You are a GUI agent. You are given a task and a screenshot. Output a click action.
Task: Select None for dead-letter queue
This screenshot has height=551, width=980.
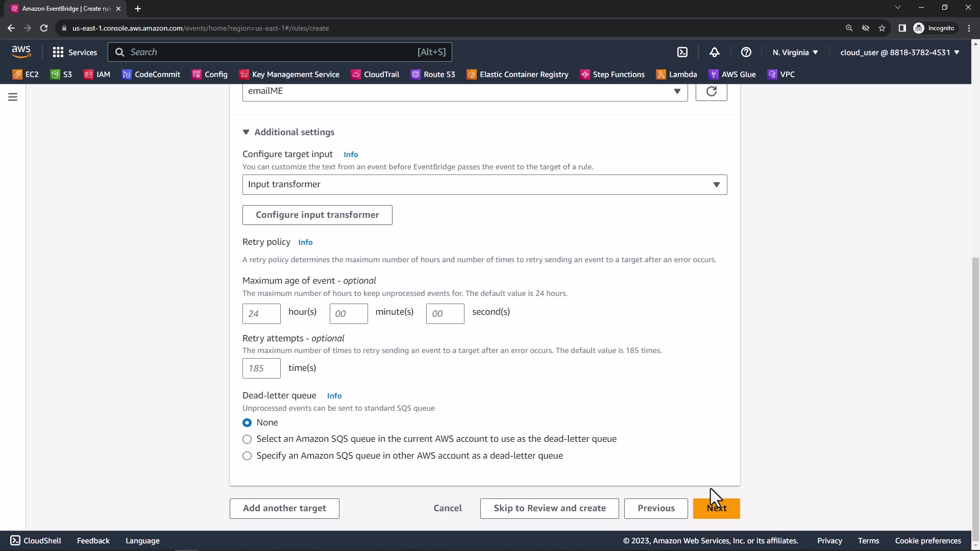click(x=247, y=422)
